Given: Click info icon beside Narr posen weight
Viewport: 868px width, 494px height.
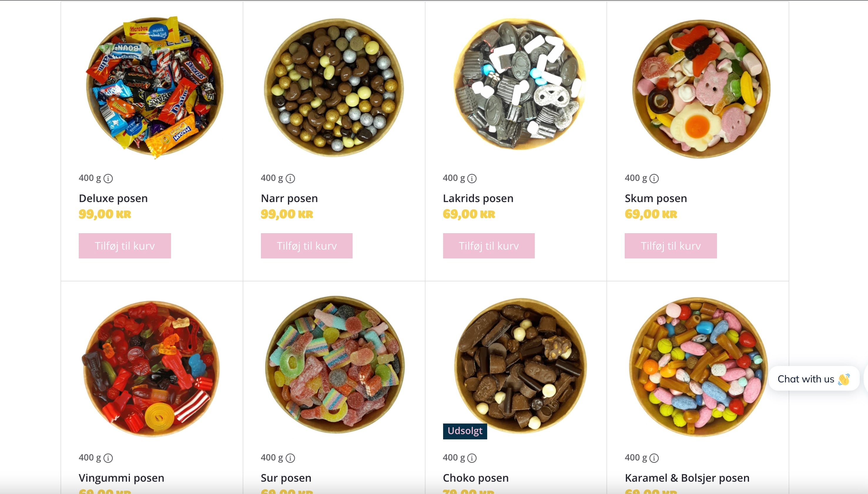Looking at the screenshot, I should point(290,179).
